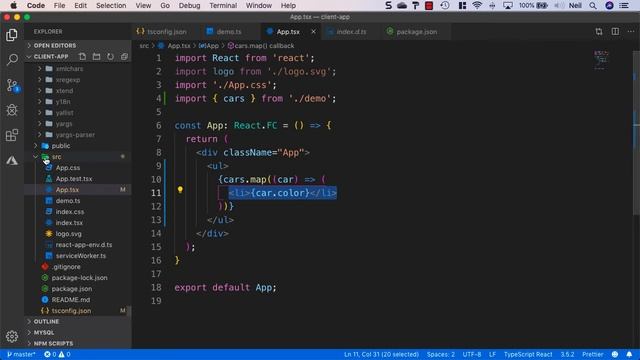Open the Apple menu
Image resolution: width=640 pixels, height=360 pixels.
[13, 6]
